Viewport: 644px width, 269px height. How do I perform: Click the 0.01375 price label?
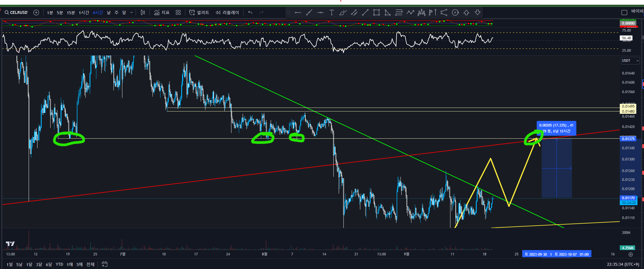point(628,139)
